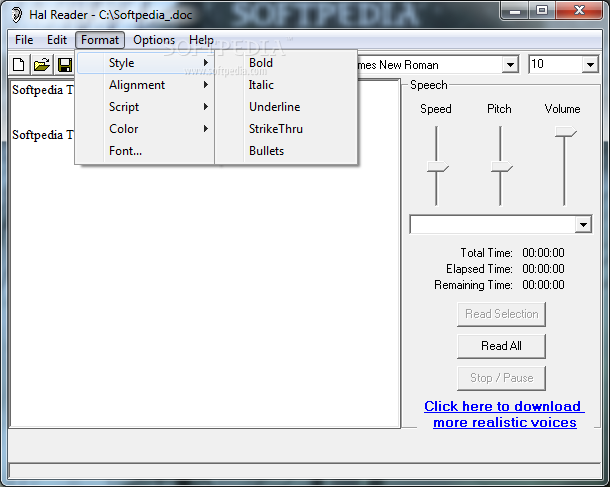This screenshot has width=610, height=487.
Task: Apply Underline style from the submenu
Action: [286, 107]
